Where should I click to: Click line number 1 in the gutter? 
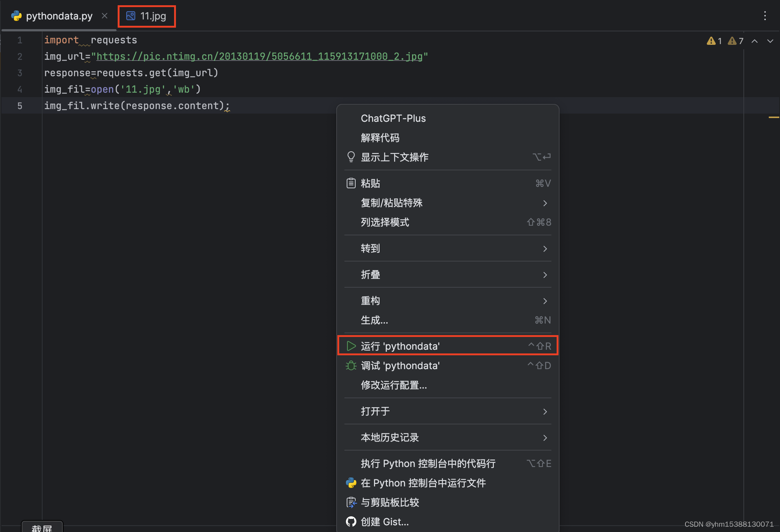pos(20,40)
